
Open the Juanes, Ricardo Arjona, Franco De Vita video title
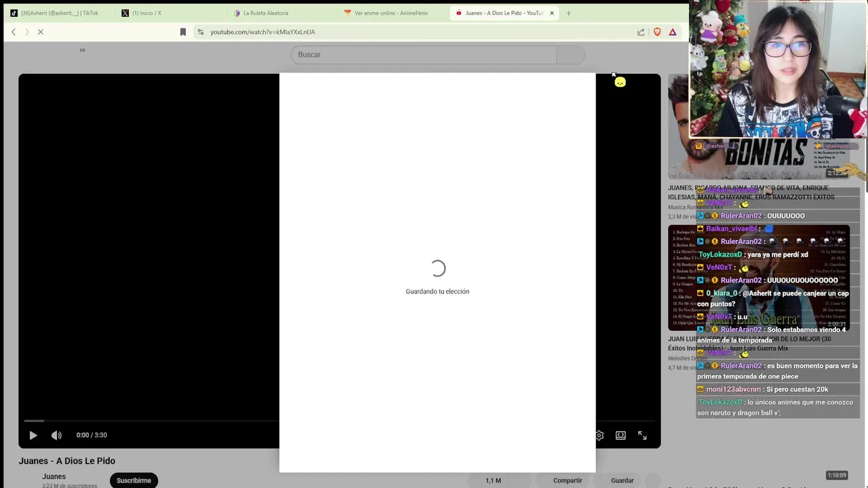pos(751,192)
